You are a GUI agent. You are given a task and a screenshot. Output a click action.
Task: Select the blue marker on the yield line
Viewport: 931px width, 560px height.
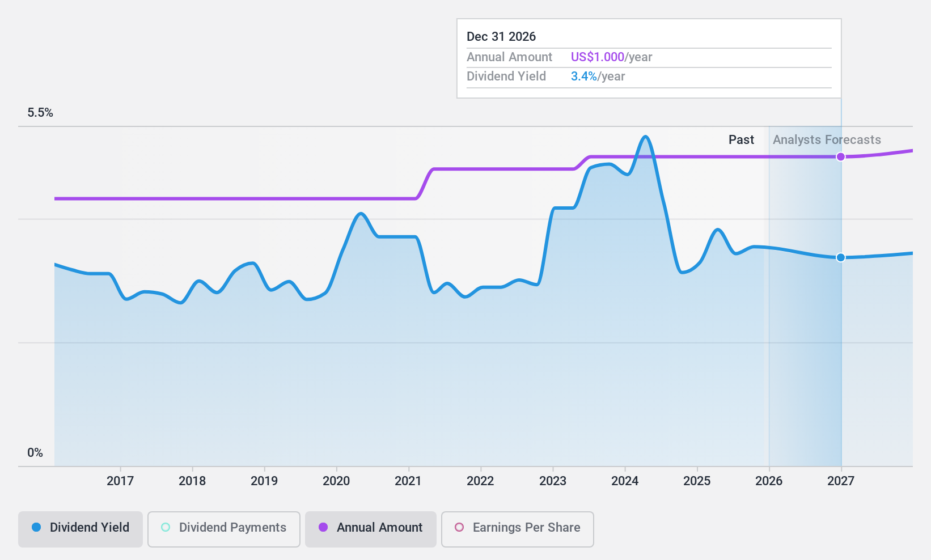click(841, 257)
